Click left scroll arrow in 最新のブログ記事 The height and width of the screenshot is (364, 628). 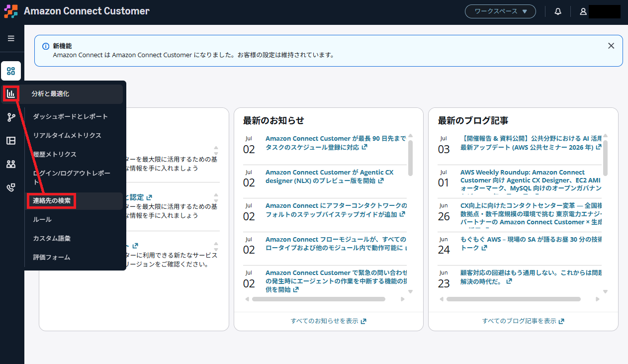click(x=442, y=299)
